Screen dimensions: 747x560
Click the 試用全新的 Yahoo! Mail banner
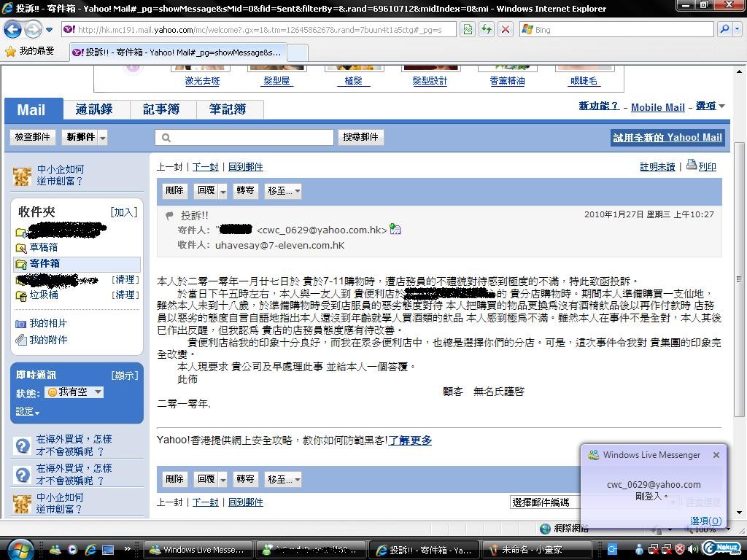[667, 138]
